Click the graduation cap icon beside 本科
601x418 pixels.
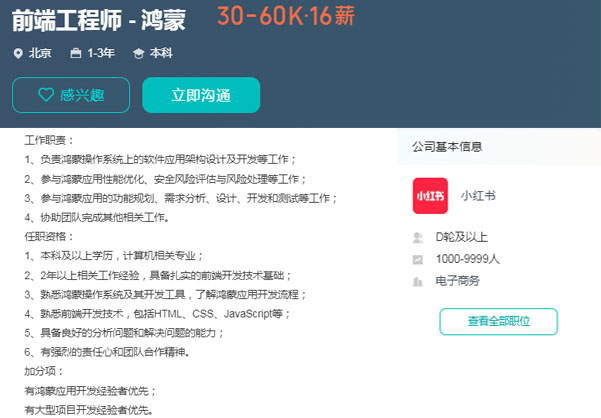click(x=138, y=53)
